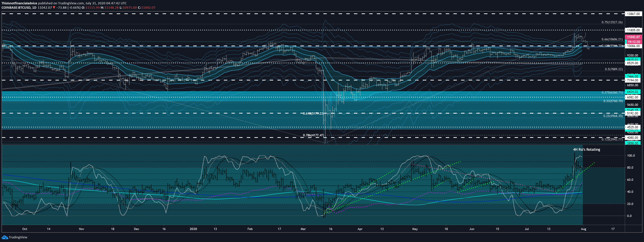Screen dimensions: 644x242
Task: Click the 0.786(4177.47) retracement label
Action: (x=313, y=135)
